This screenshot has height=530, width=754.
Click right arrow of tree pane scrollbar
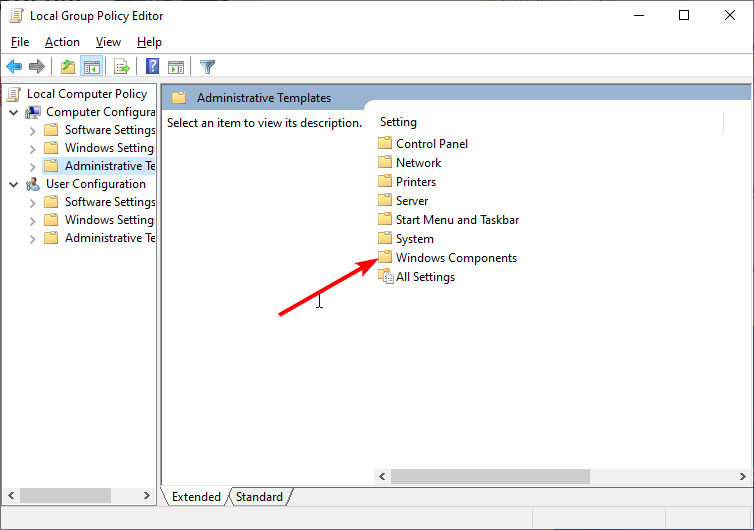(x=147, y=495)
